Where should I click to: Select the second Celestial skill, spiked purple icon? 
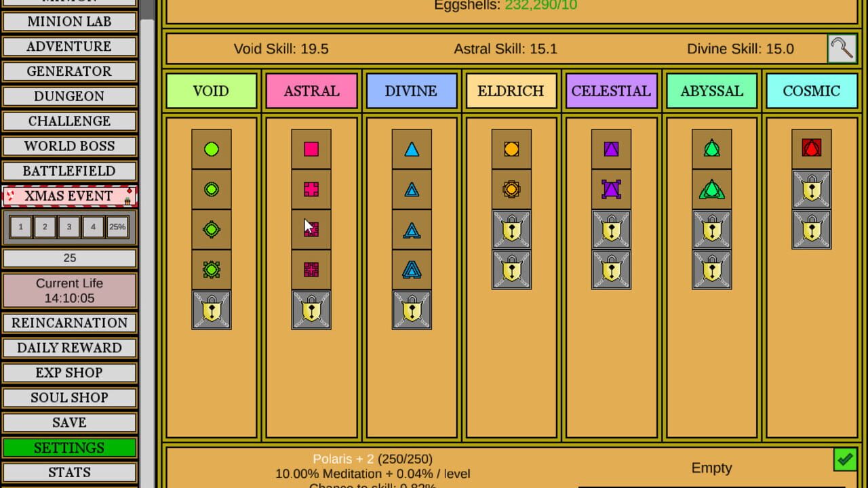coord(611,189)
